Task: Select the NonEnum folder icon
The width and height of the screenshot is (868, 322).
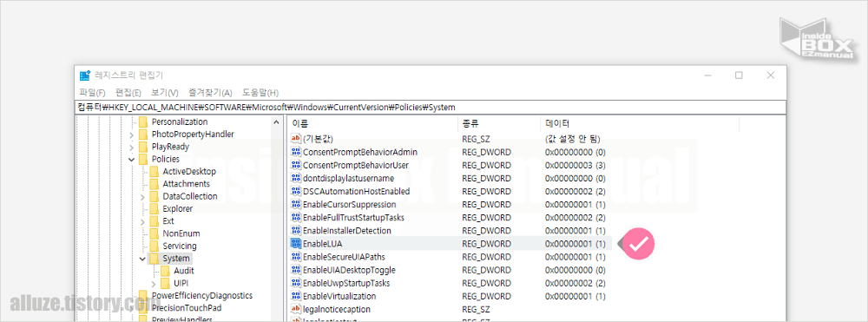Action: [155, 233]
